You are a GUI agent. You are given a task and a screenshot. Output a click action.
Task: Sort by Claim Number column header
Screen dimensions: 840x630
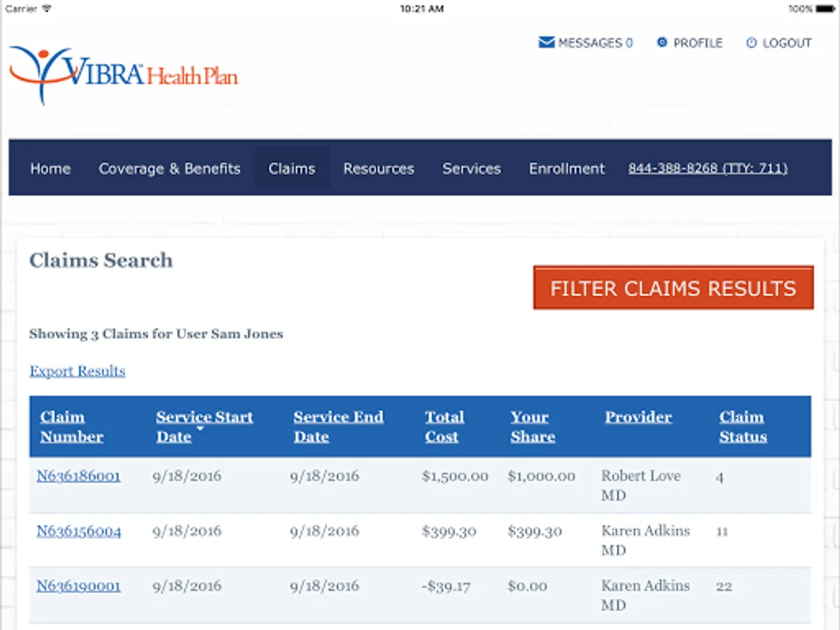click(71, 426)
